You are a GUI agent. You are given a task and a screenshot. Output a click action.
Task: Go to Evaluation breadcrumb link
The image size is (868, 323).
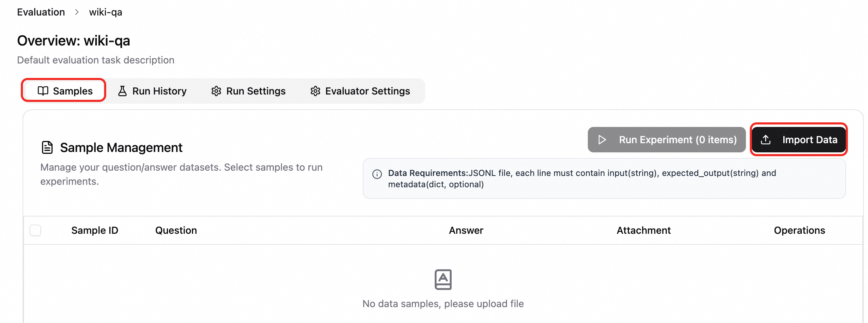pyautogui.click(x=41, y=12)
